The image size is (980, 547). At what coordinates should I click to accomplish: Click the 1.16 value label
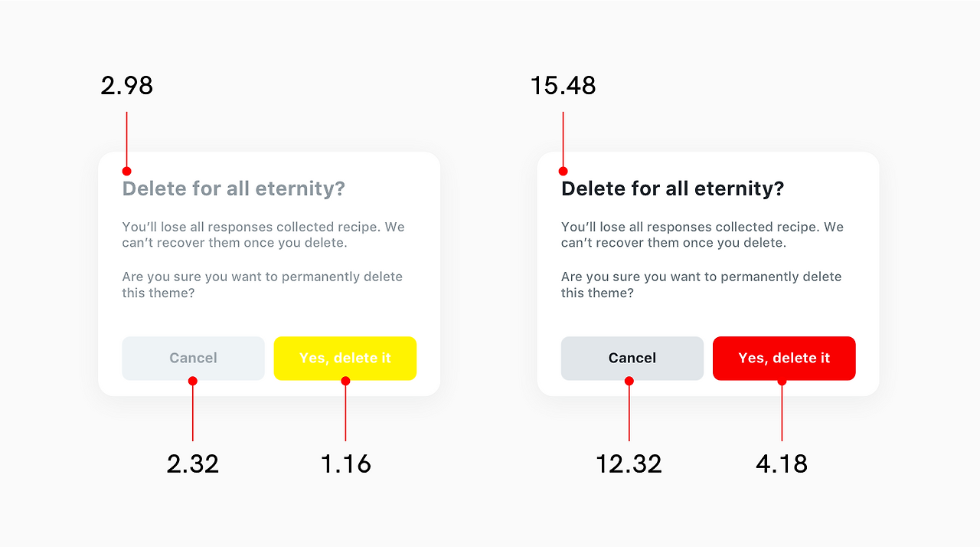(345, 463)
